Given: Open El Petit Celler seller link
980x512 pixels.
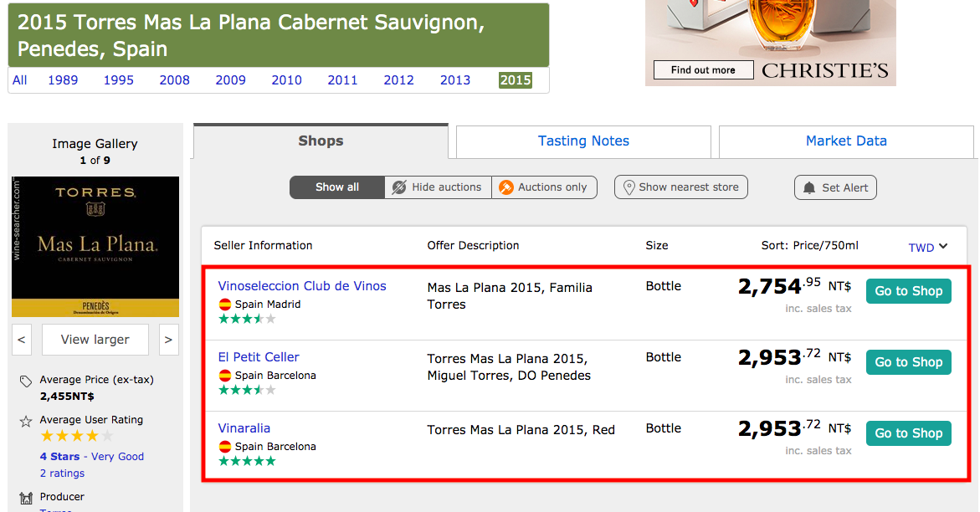Looking at the screenshot, I should [258, 357].
